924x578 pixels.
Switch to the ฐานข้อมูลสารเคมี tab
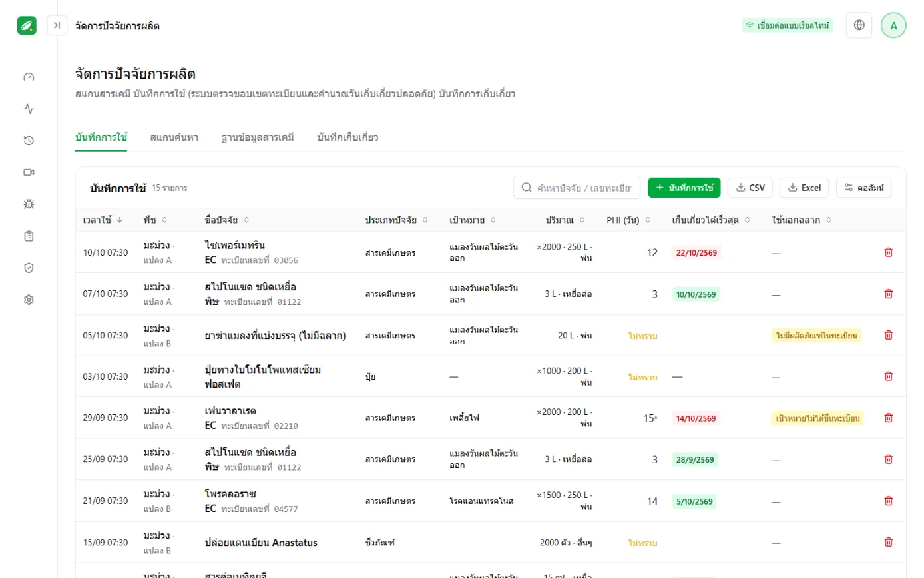[258, 138]
